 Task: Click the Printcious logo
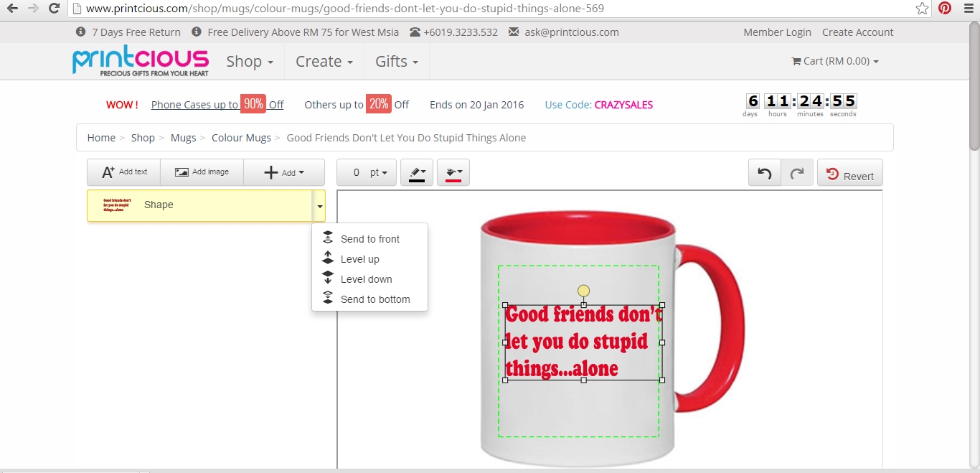pos(141,61)
